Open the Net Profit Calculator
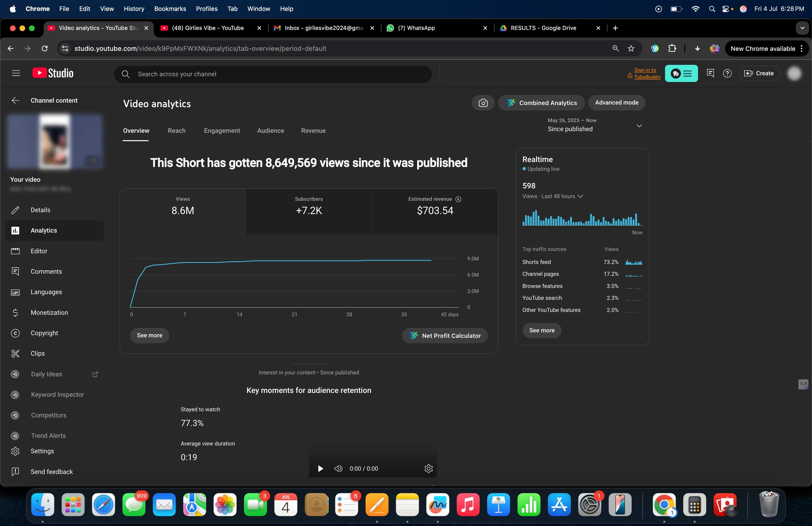 [x=444, y=335]
